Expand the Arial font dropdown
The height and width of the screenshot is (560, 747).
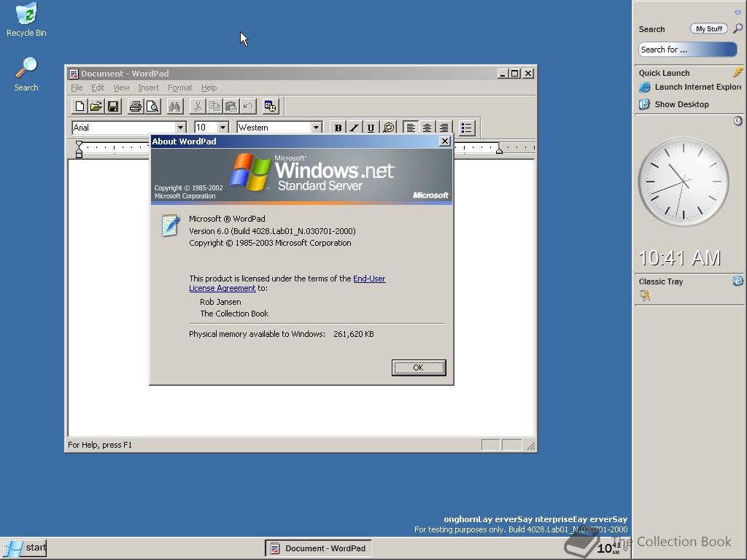180,128
